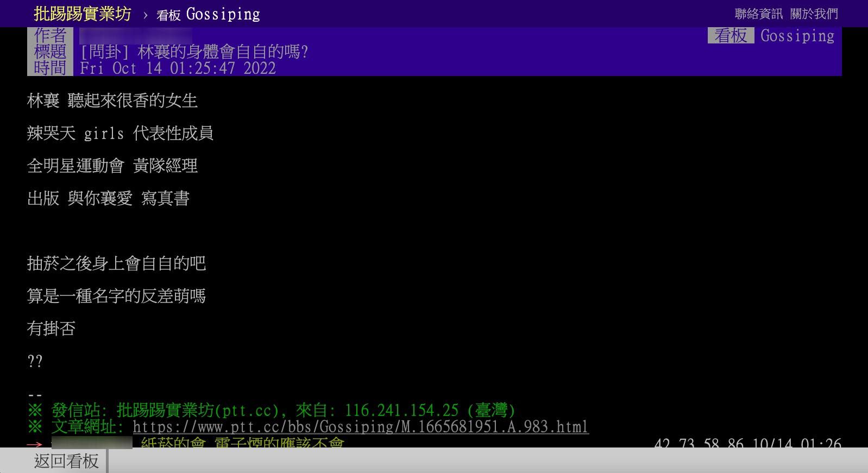Click the 時間 label
This screenshot has height=473, width=868.
tap(50, 68)
